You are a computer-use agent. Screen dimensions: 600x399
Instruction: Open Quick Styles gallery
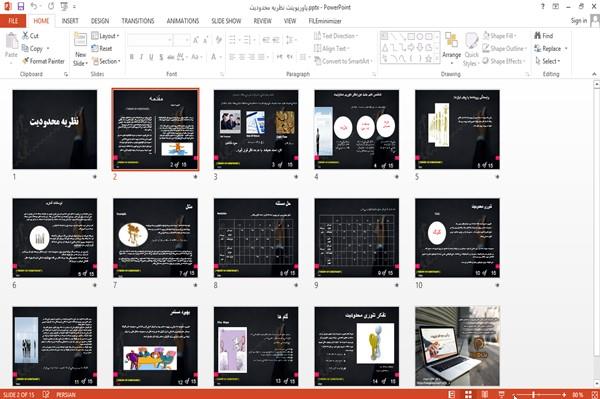pos(471,49)
